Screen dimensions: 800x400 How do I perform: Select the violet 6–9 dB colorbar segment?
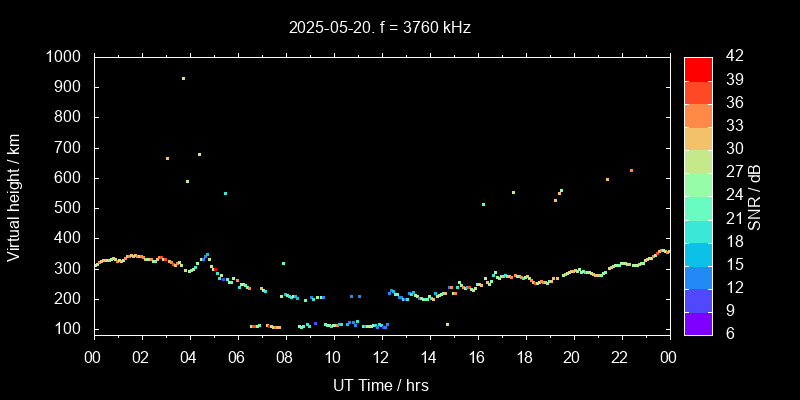(x=698, y=323)
